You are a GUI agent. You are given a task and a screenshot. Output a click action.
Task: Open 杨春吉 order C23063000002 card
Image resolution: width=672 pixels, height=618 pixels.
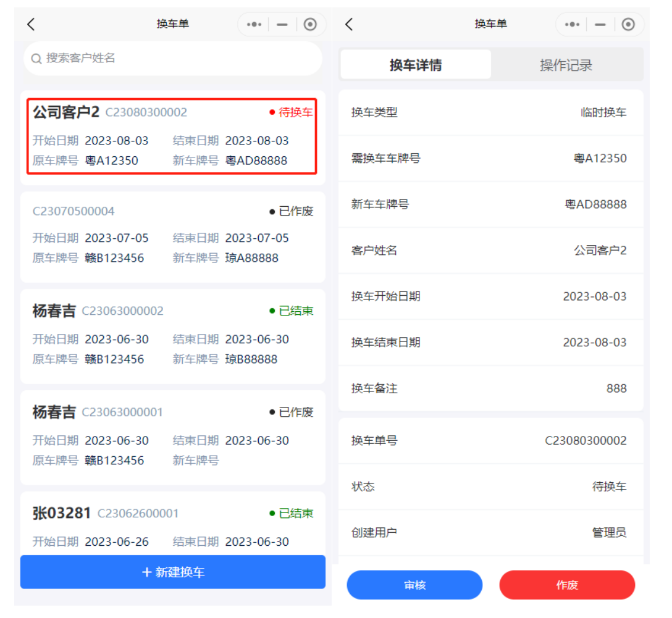pos(173,336)
